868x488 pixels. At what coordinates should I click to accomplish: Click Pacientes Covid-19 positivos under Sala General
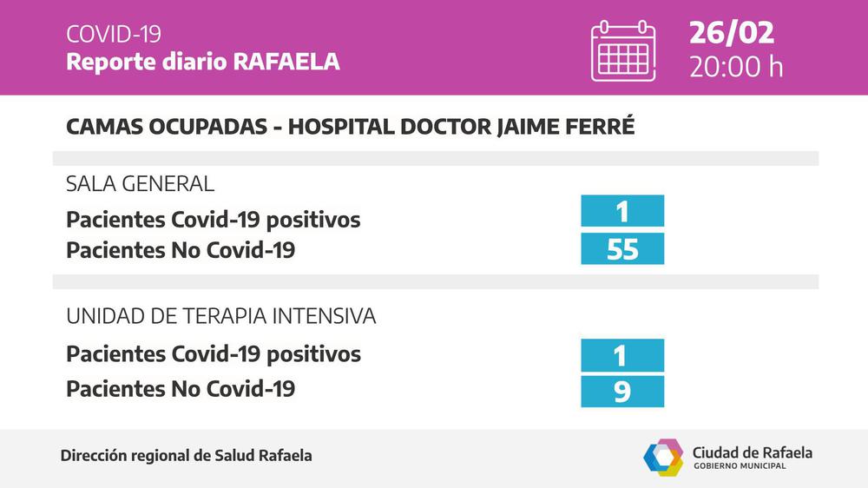coord(214,220)
